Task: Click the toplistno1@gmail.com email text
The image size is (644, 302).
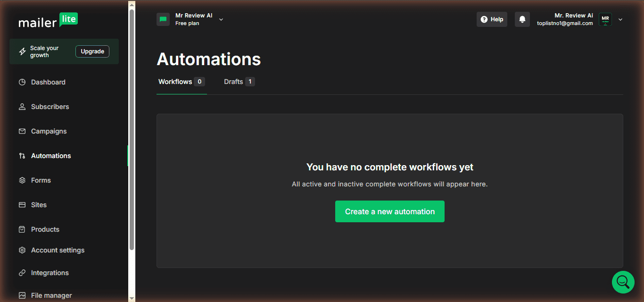Action: (565, 23)
